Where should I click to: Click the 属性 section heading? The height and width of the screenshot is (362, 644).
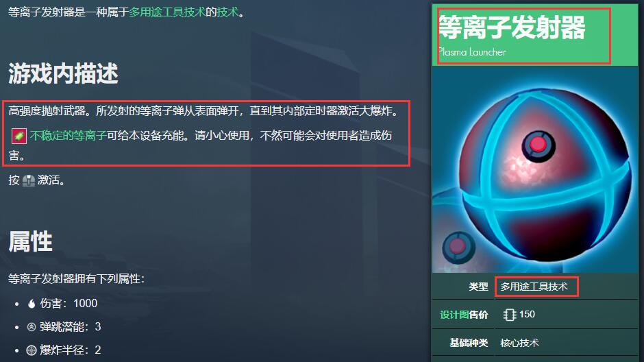coord(30,241)
